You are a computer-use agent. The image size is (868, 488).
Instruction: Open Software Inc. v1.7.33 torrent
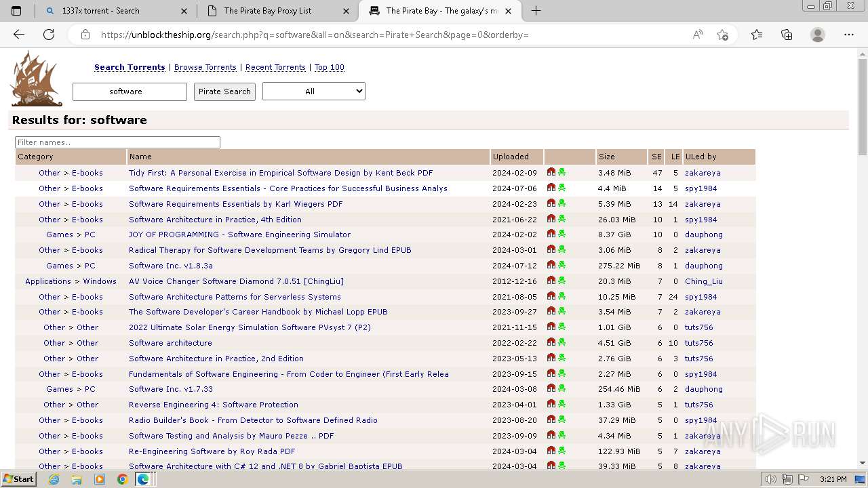(x=171, y=389)
